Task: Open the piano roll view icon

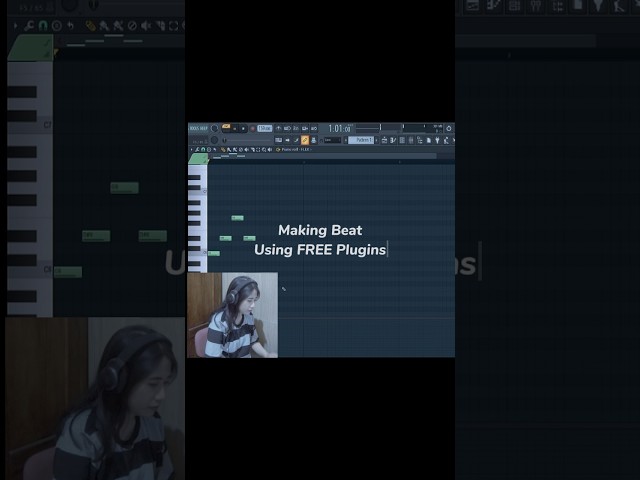Action: coord(393,140)
